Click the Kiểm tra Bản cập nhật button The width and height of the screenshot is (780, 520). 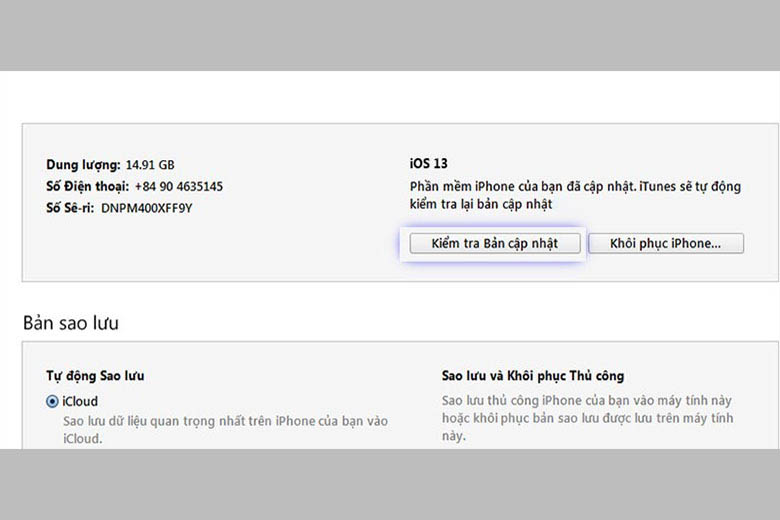(x=495, y=243)
